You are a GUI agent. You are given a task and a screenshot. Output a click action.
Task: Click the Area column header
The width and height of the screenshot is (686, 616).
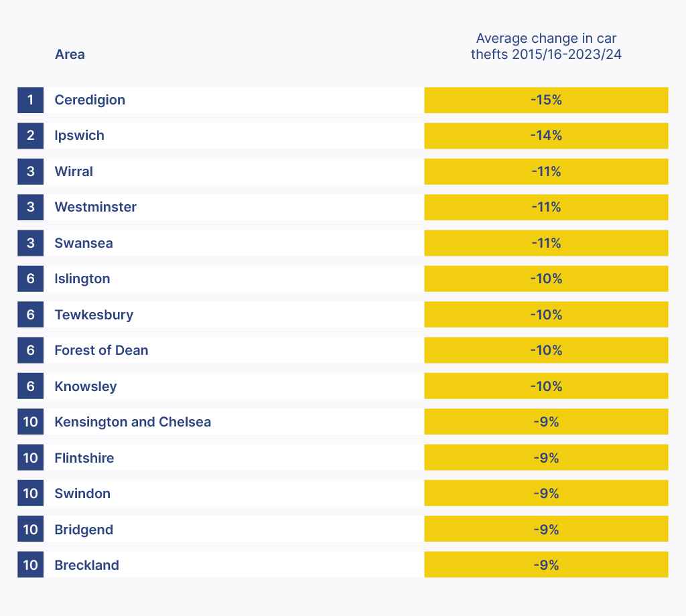pos(70,54)
